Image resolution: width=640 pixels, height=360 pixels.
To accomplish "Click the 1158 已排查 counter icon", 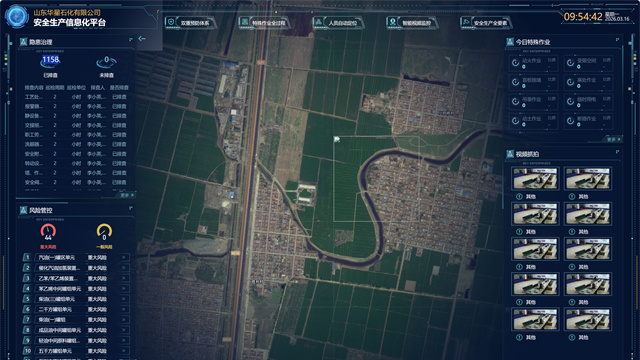I will [x=50, y=62].
